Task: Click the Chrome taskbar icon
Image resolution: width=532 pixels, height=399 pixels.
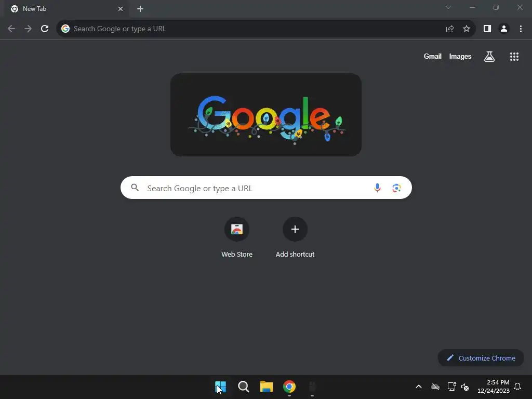Action: 289,387
